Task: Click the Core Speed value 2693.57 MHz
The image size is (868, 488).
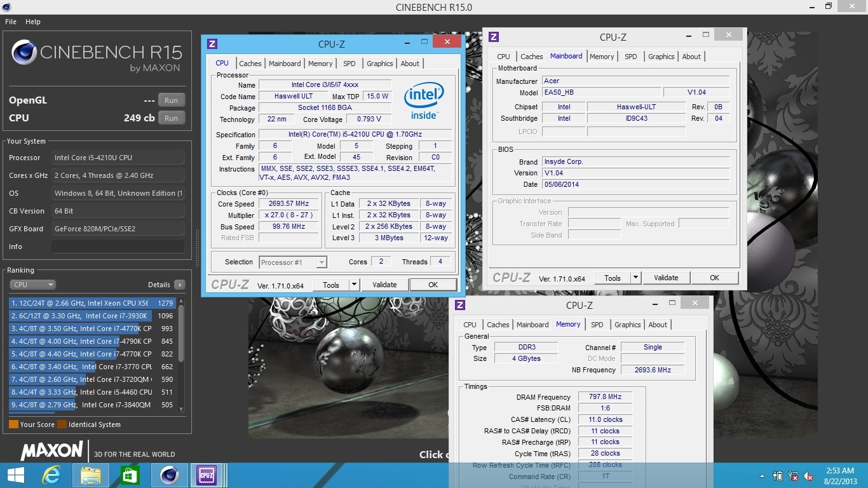Action: pos(288,204)
